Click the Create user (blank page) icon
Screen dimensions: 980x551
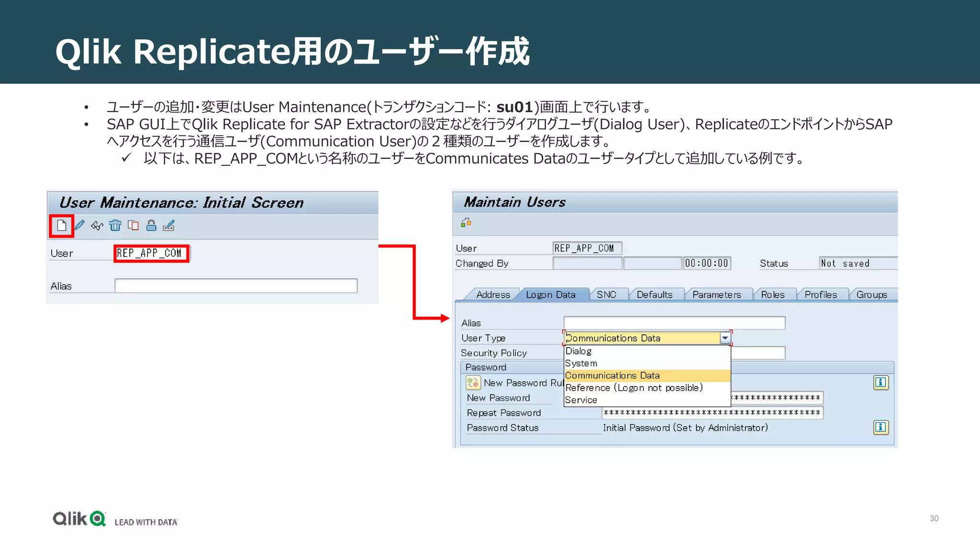pyautogui.click(x=62, y=226)
